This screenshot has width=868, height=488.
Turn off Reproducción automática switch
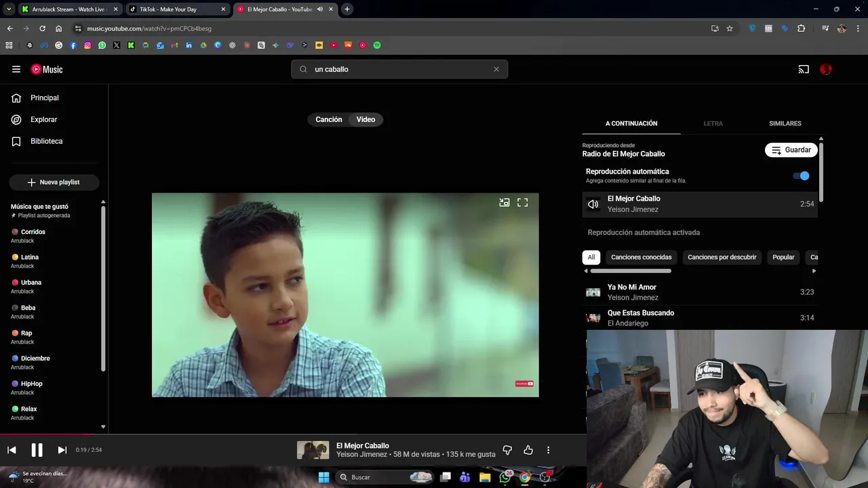[801, 176]
